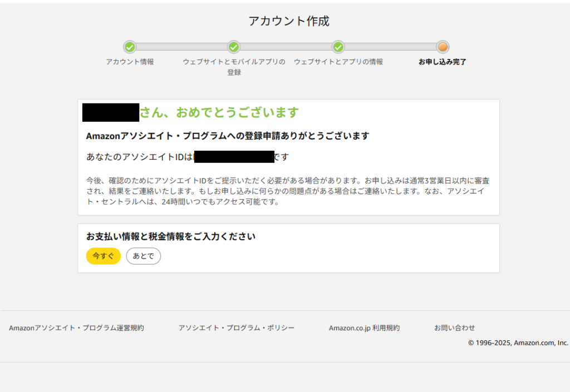Click the お支払い情報と税金情報をご入力ください heading
This screenshot has width=570, height=392.
click(170, 236)
